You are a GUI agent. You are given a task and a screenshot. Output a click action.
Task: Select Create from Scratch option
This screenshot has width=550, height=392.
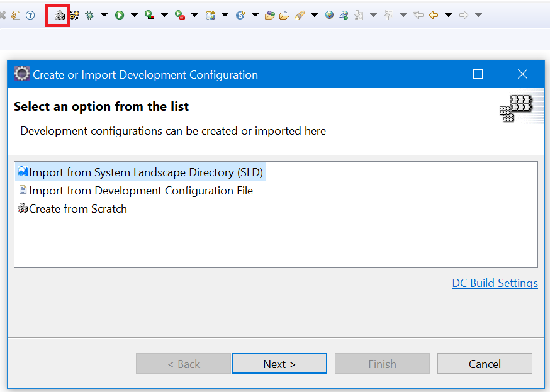pos(72,209)
